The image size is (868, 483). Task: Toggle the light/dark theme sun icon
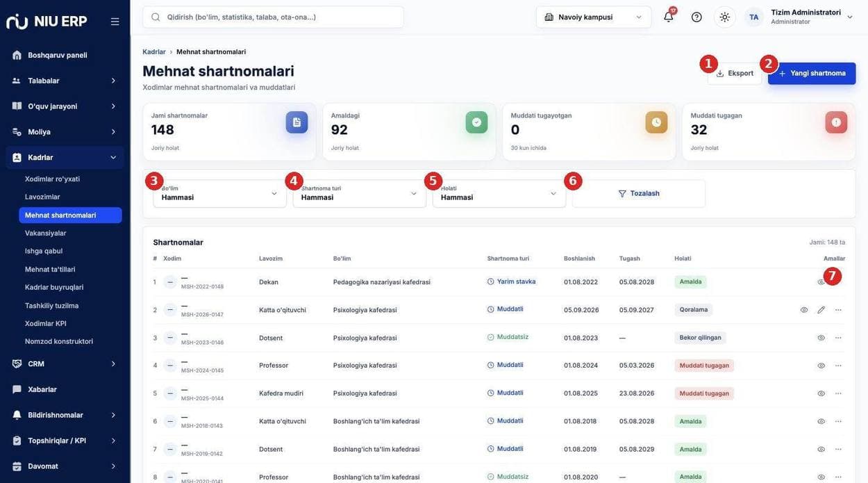(x=725, y=17)
